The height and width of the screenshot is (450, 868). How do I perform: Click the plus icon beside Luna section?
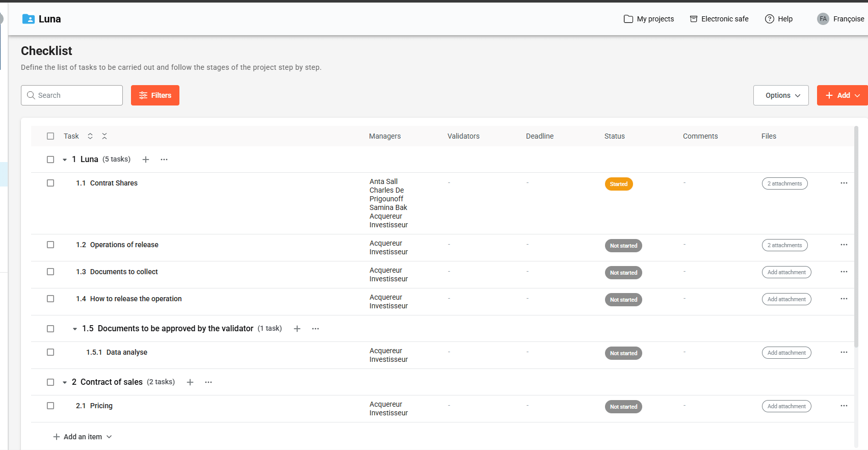tap(146, 160)
